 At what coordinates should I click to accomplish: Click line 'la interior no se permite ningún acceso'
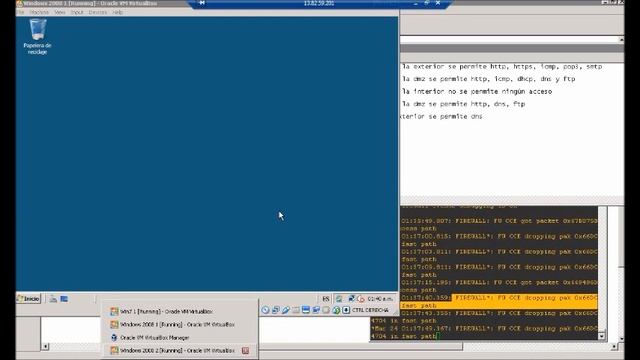[x=477, y=91]
